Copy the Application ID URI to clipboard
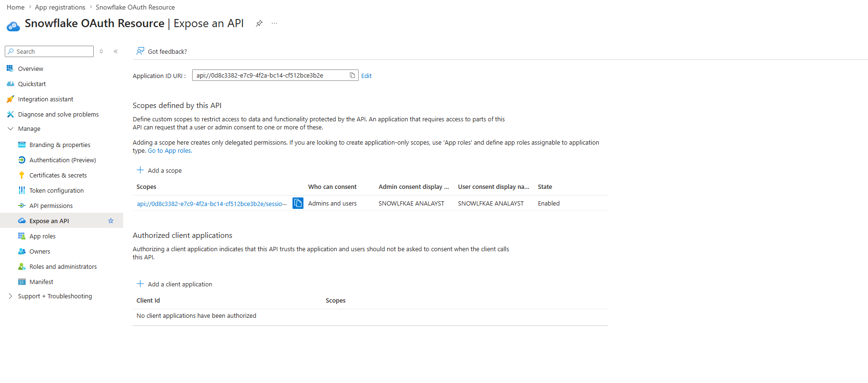This screenshot has width=868, height=383. tap(352, 75)
